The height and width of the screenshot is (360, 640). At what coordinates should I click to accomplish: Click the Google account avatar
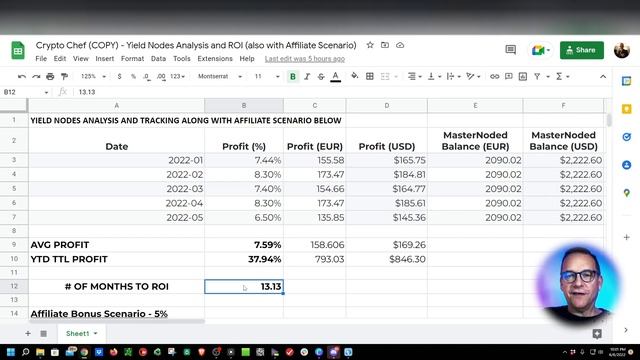point(622,50)
